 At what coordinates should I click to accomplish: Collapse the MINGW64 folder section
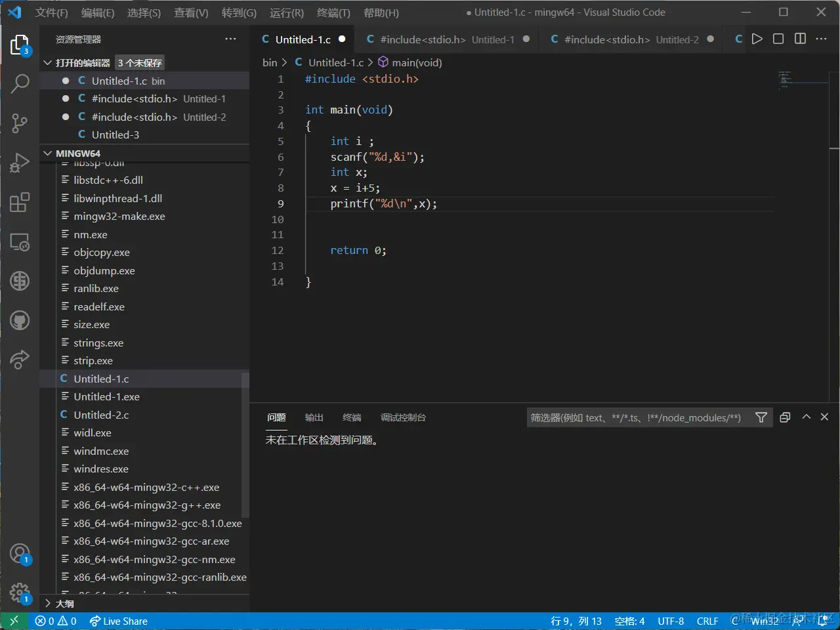(x=48, y=154)
